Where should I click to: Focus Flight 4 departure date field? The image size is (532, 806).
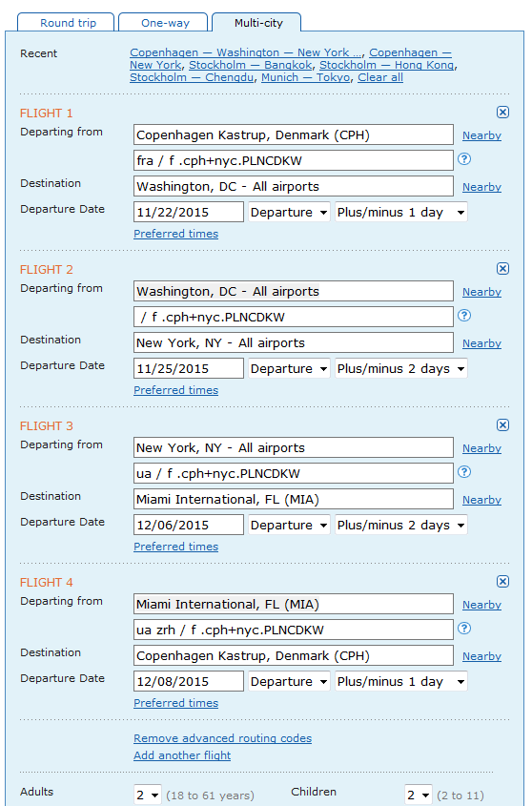point(189,682)
